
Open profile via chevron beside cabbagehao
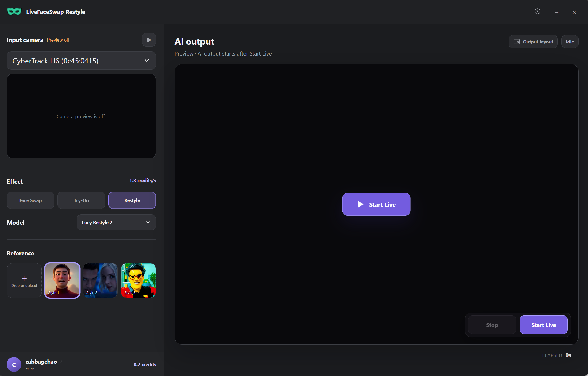(61, 362)
